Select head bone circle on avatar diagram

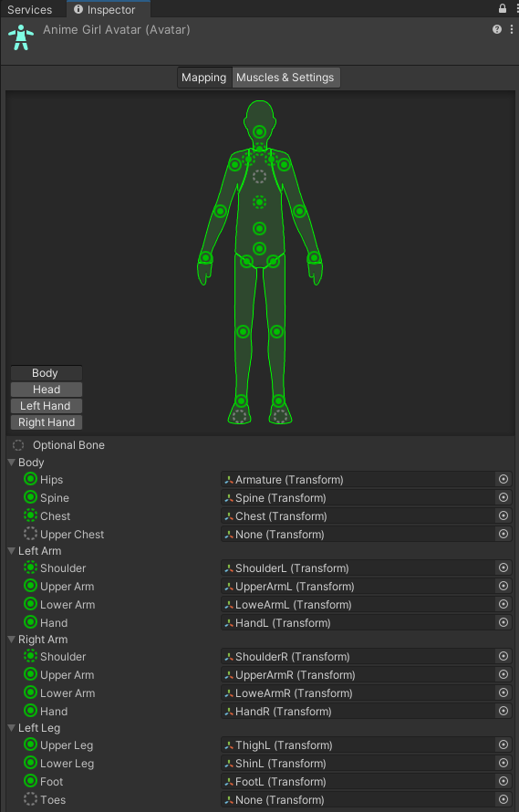tap(259, 131)
